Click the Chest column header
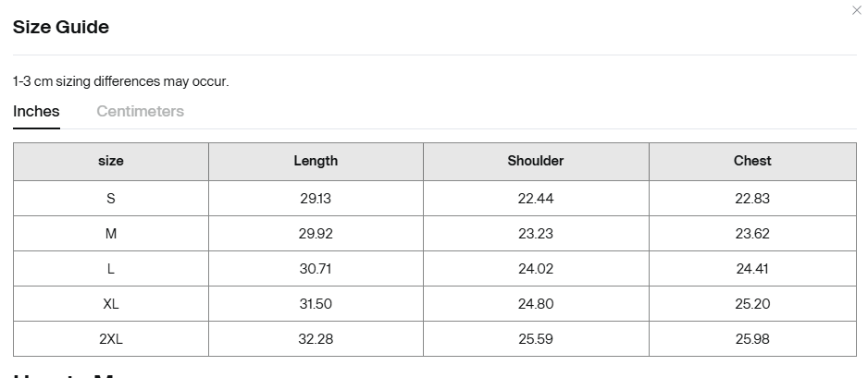This screenshot has width=868, height=378. pyautogui.click(x=752, y=162)
